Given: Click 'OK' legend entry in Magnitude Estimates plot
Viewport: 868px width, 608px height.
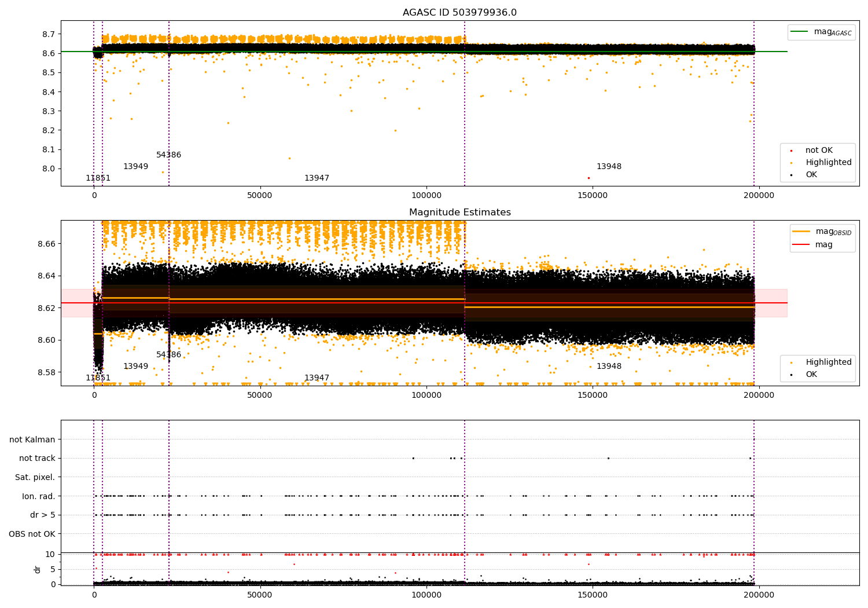Looking at the screenshot, I should tap(811, 375).
